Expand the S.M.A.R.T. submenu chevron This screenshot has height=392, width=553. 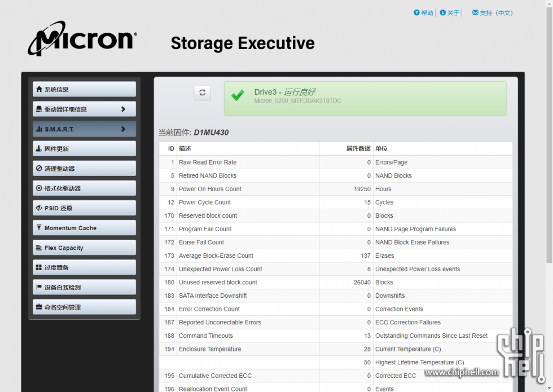click(x=123, y=129)
